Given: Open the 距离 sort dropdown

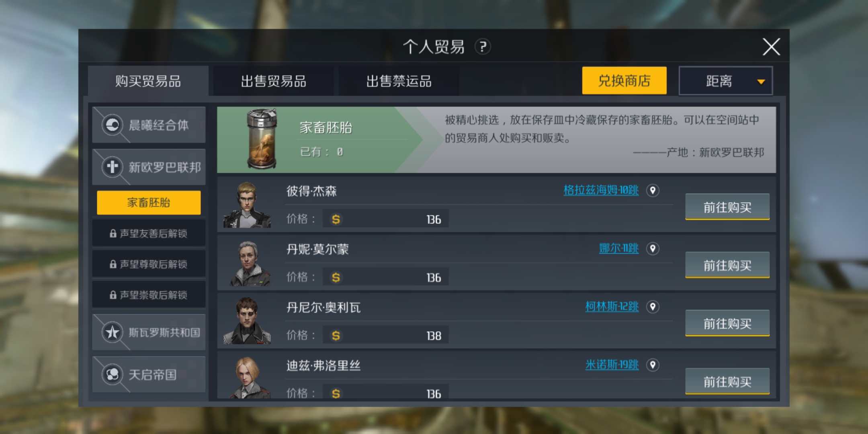Looking at the screenshot, I should click(726, 81).
